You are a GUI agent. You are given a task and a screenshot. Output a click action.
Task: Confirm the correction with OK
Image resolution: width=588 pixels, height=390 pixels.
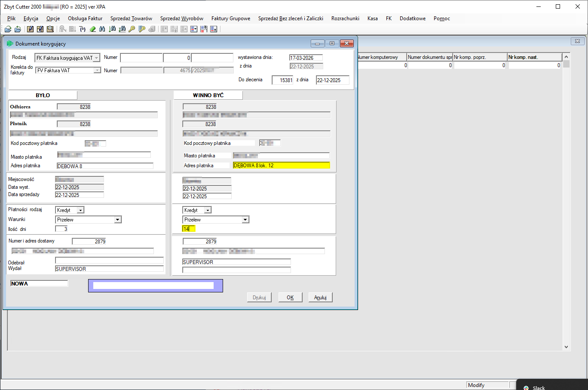tap(290, 298)
